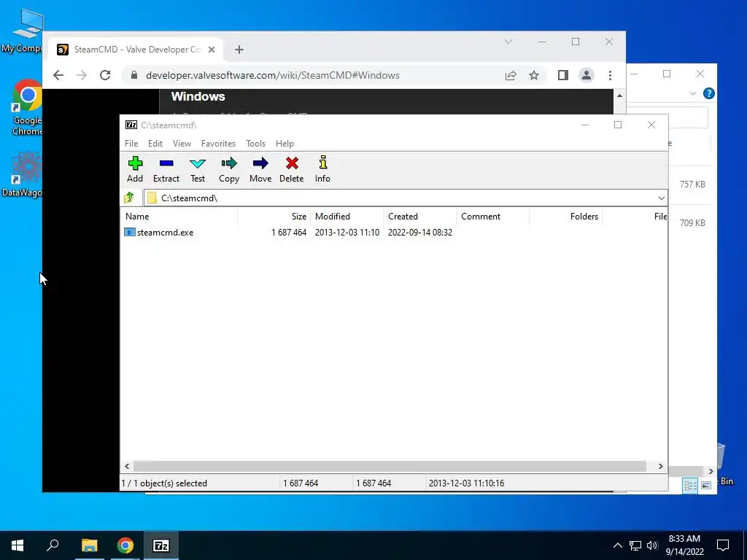Show hidden system tray icons
Screen dimensions: 747x560
tap(617, 545)
